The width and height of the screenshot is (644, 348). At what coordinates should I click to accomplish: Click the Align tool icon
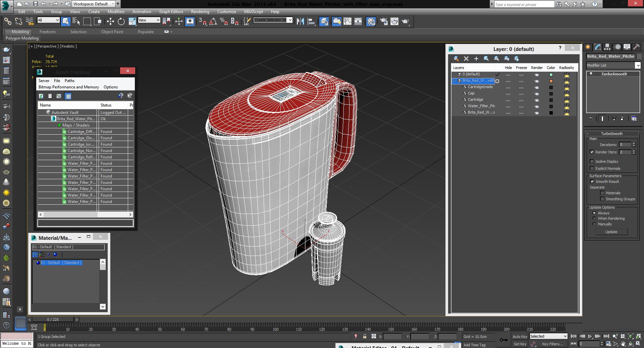click(311, 21)
